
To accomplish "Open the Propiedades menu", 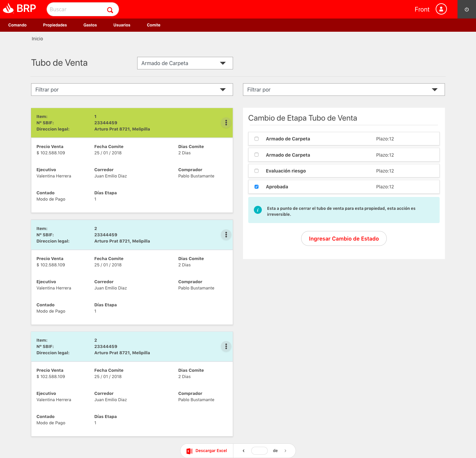I will 55,25.
